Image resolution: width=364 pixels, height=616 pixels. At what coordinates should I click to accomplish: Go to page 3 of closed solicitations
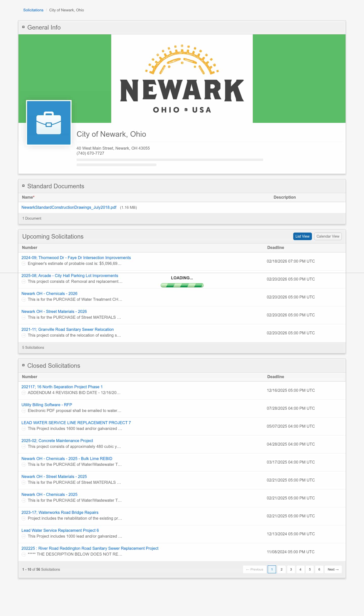click(291, 569)
